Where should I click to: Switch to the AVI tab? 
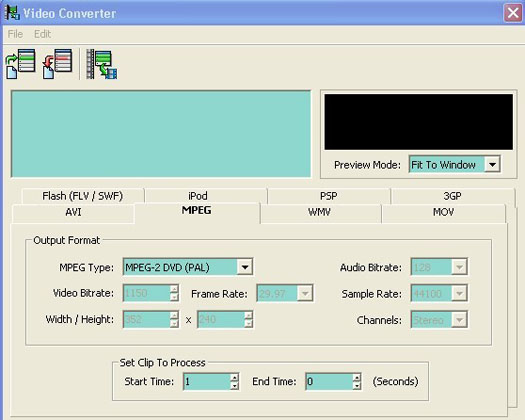coord(73,213)
